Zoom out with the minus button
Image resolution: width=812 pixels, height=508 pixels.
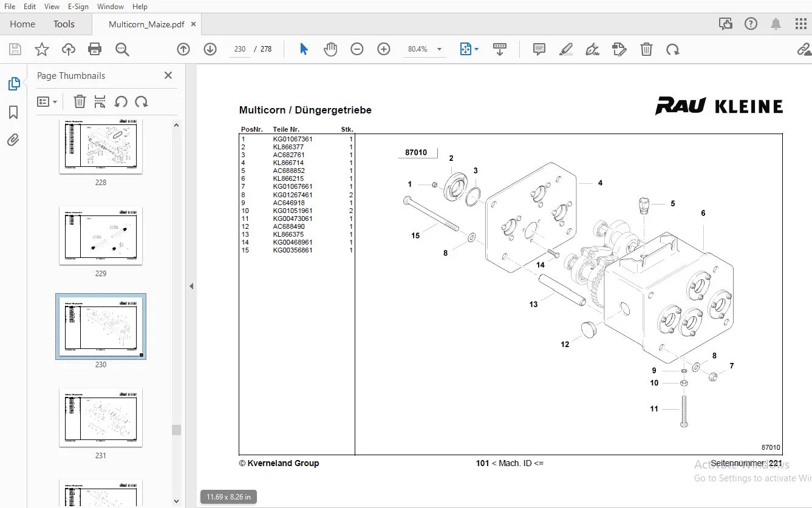click(357, 49)
